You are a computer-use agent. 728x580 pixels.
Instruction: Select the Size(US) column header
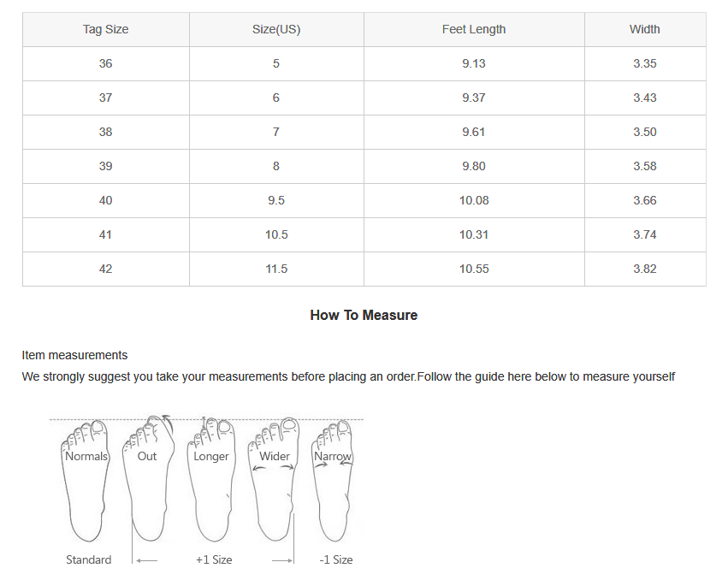(276, 29)
